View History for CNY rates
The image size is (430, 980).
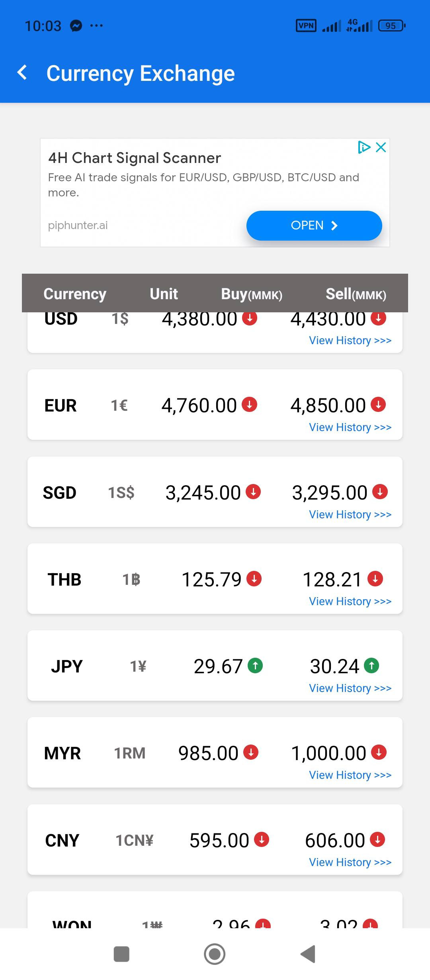coord(350,862)
